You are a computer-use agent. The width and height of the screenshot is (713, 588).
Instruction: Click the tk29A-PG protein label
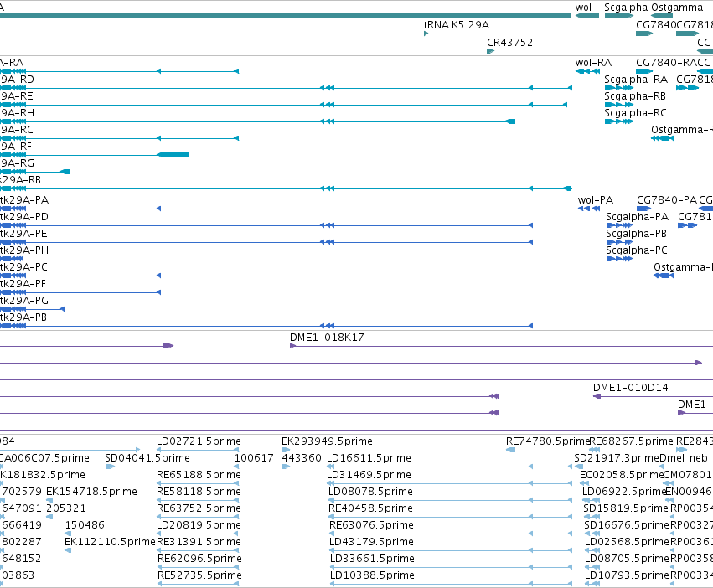tap(24, 301)
